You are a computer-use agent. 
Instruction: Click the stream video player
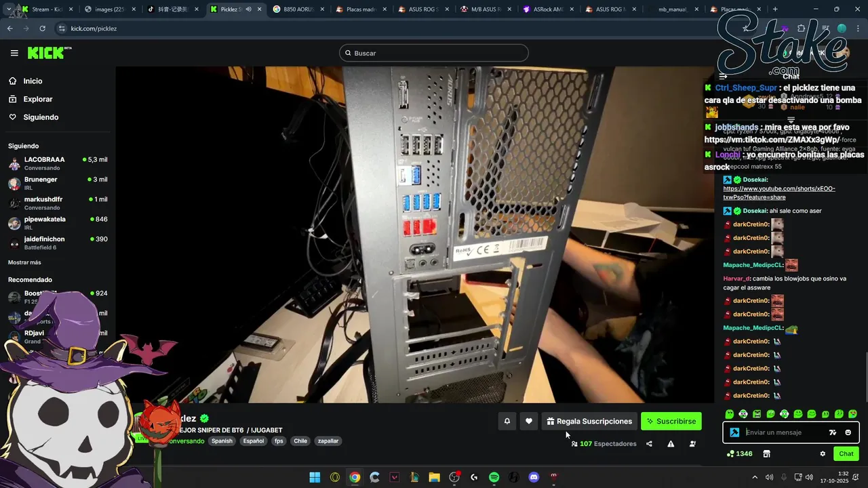pos(415,235)
